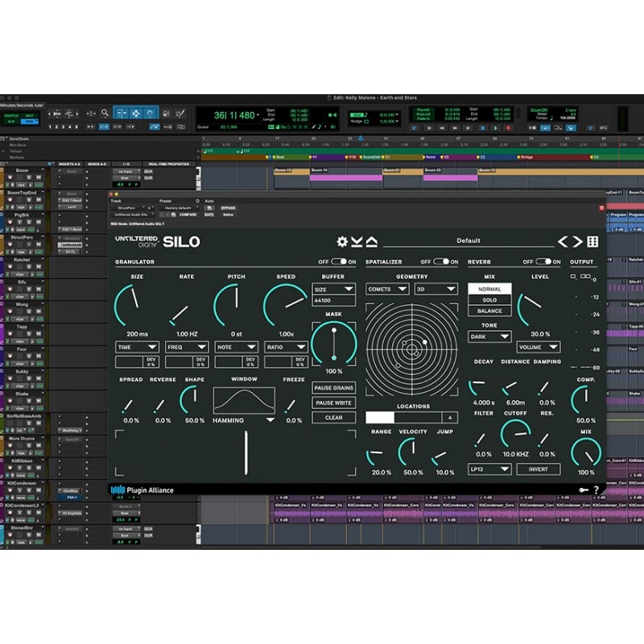The image size is (644, 644).
Task: Click PAUSE GRAINS button
Action: click(333, 388)
